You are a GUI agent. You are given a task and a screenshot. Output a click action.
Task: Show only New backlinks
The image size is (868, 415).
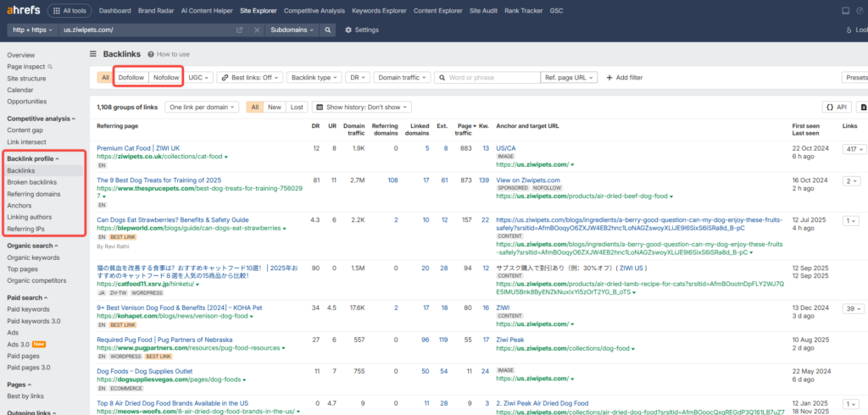[275, 107]
